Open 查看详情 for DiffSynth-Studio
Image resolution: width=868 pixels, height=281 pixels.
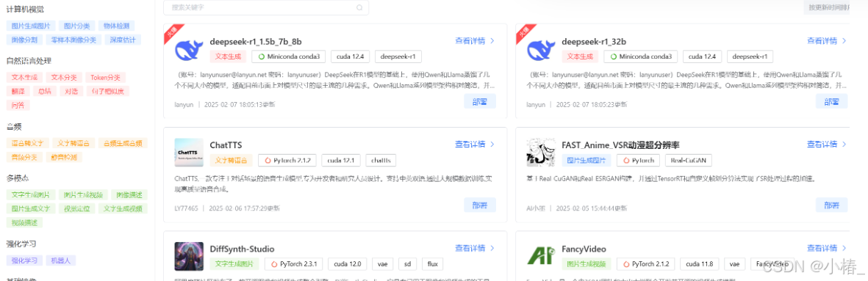[474, 248]
